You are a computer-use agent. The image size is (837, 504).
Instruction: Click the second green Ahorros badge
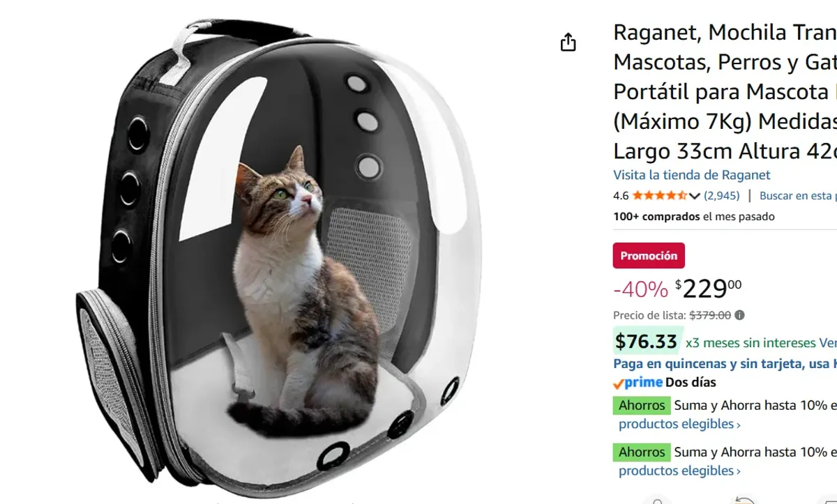[641, 452]
